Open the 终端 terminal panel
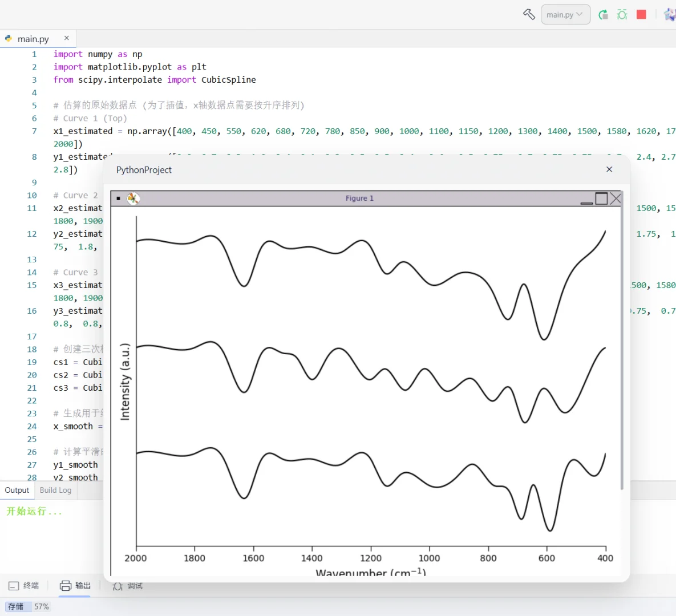 point(24,586)
